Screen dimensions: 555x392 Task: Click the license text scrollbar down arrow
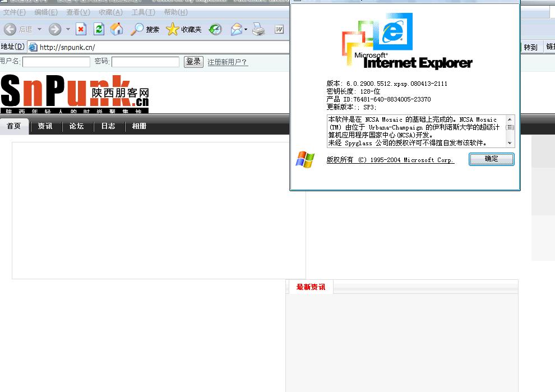tap(510, 143)
